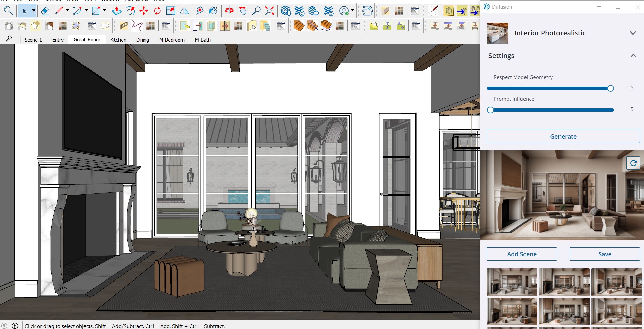Open the M Bath scene tab

203,40
